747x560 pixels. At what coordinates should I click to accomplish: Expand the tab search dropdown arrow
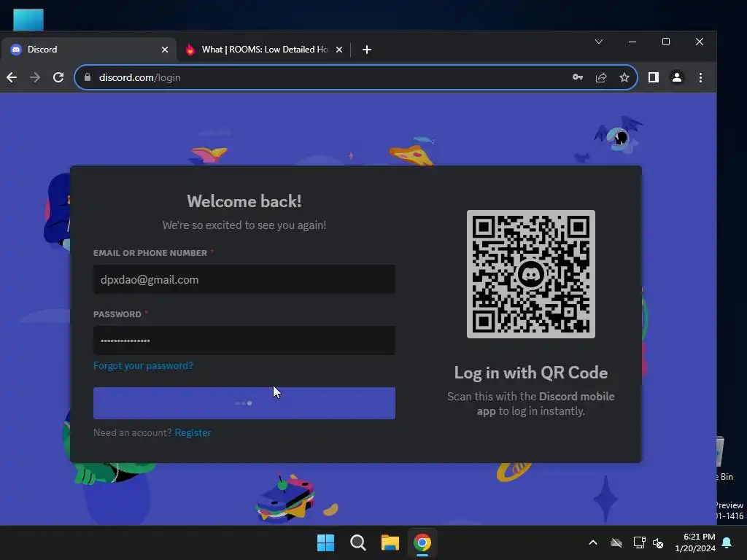click(x=599, y=42)
